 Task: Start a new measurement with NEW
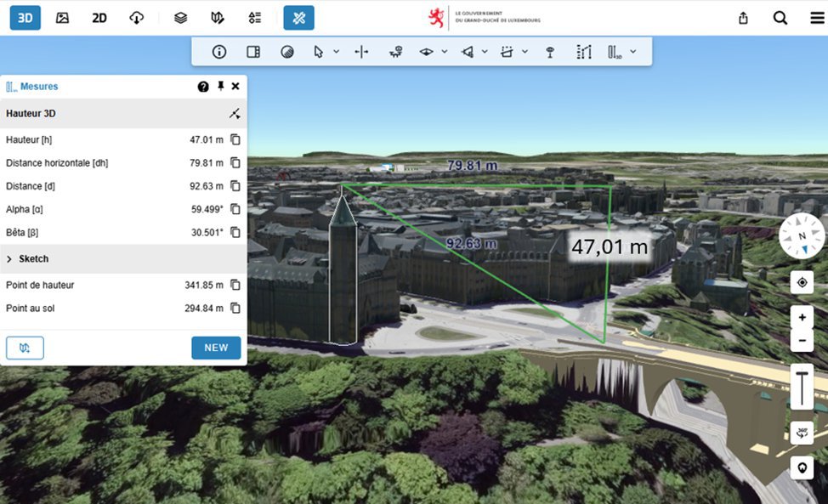[216, 348]
